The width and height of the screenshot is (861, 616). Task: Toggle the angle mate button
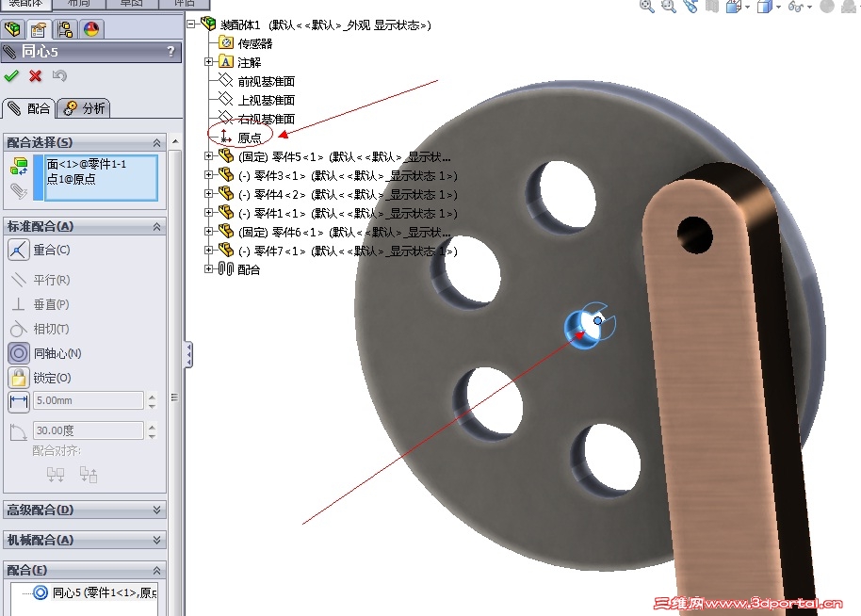click(x=19, y=431)
